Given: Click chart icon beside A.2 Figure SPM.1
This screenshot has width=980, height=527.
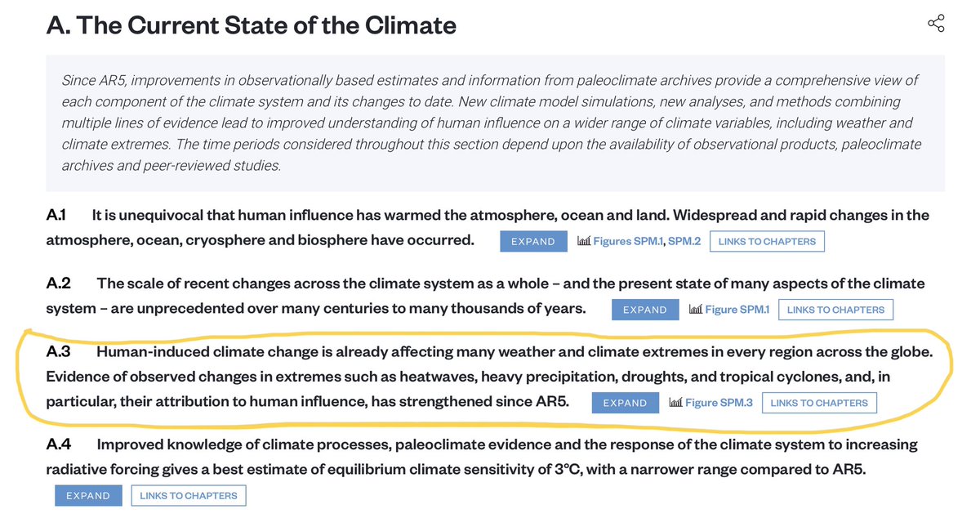Looking at the screenshot, I should [696, 310].
